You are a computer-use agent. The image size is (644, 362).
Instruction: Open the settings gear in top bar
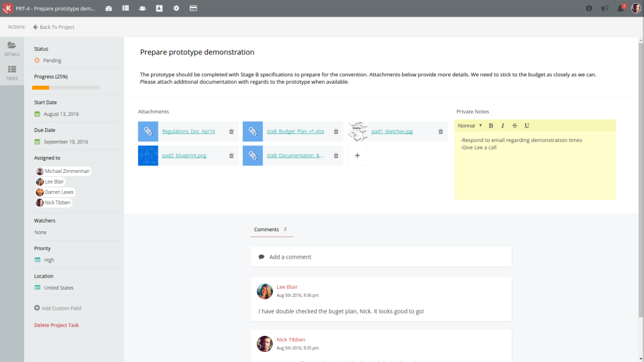coord(176,8)
